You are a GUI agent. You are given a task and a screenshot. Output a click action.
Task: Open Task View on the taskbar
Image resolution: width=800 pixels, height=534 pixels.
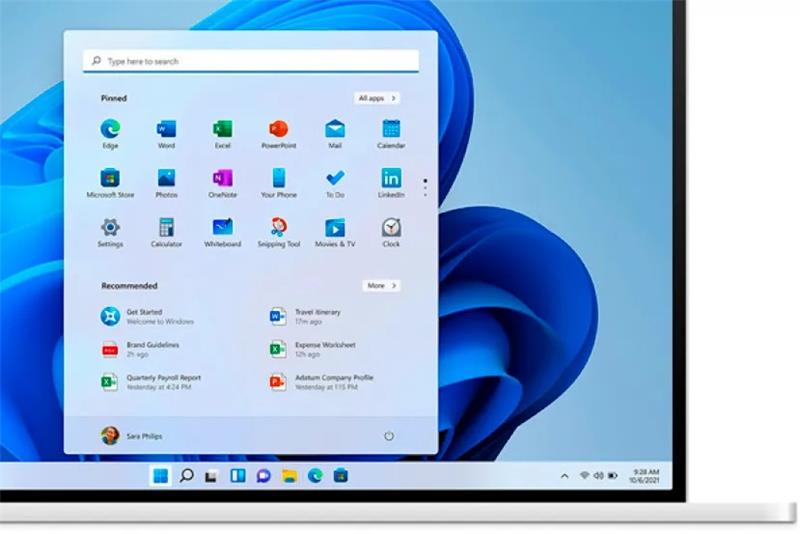(211, 476)
